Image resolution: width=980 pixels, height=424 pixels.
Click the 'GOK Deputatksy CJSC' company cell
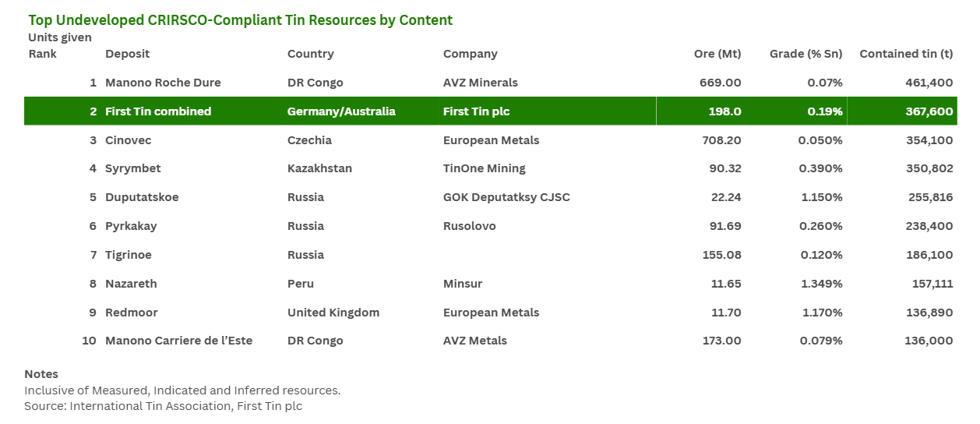[x=506, y=197]
